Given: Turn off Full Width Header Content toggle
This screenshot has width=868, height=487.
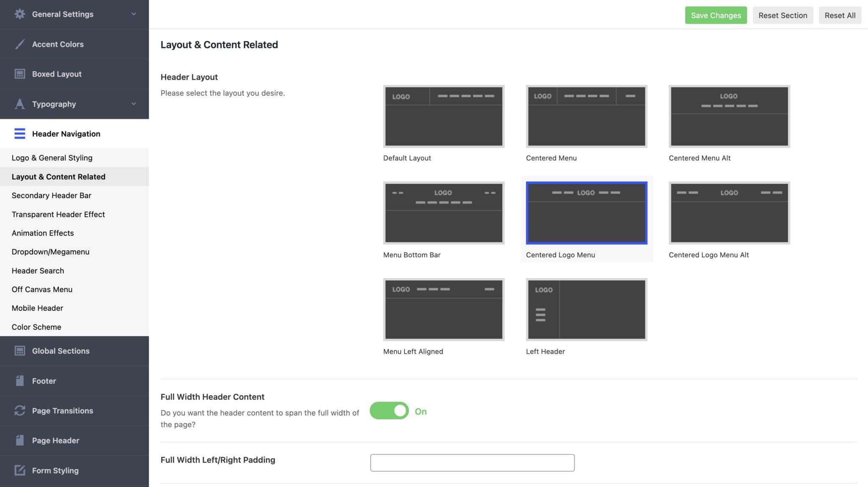Looking at the screenshot, I should point(389,411).
